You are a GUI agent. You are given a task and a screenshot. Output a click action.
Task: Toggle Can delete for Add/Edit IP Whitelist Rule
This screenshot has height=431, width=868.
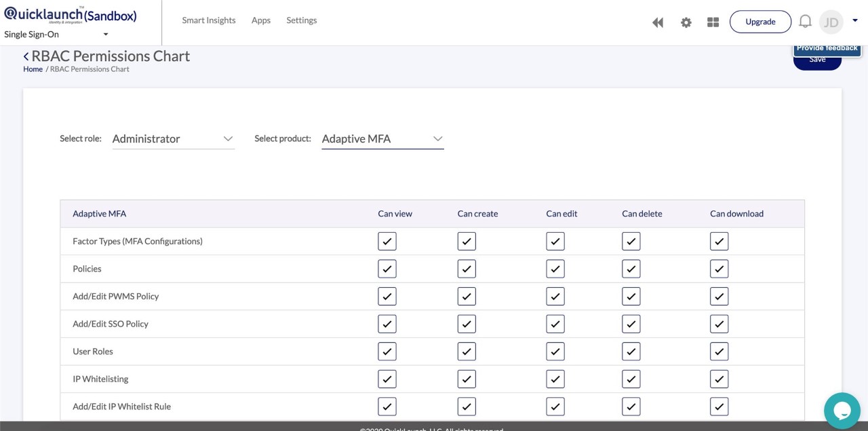(x=631, y=407)
